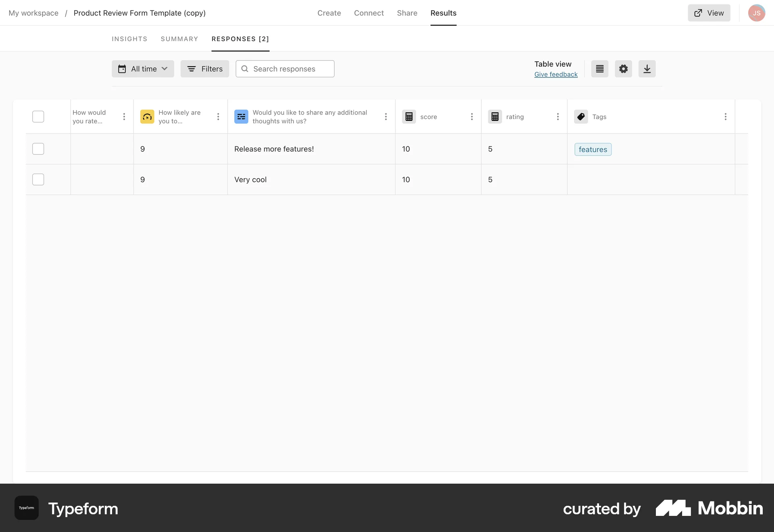
Task: Click the tag icon on the Tags column
Action: pos(580,116)
